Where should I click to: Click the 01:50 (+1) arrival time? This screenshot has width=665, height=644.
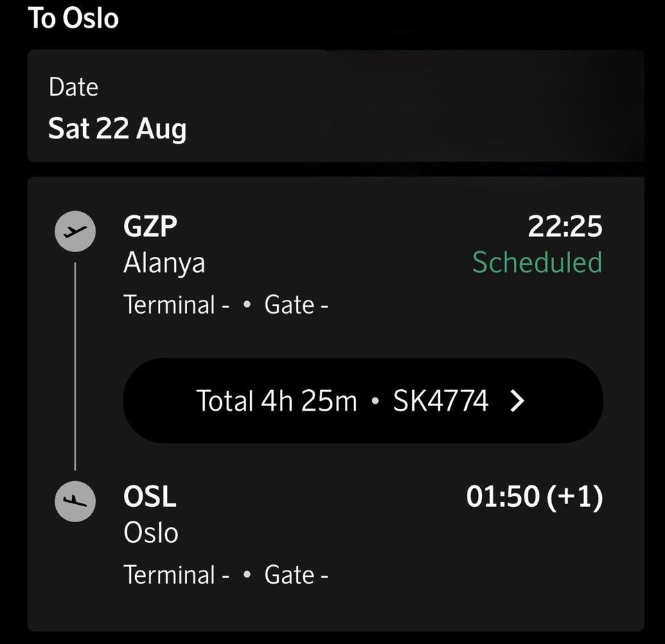click(x=534, y=497)
